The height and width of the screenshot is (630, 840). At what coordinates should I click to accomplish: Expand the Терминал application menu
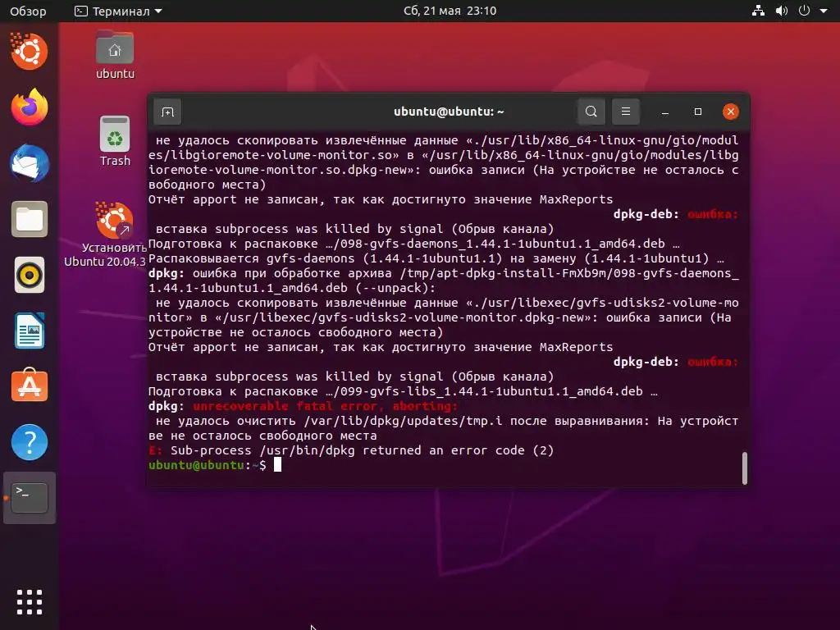point(118,11)
